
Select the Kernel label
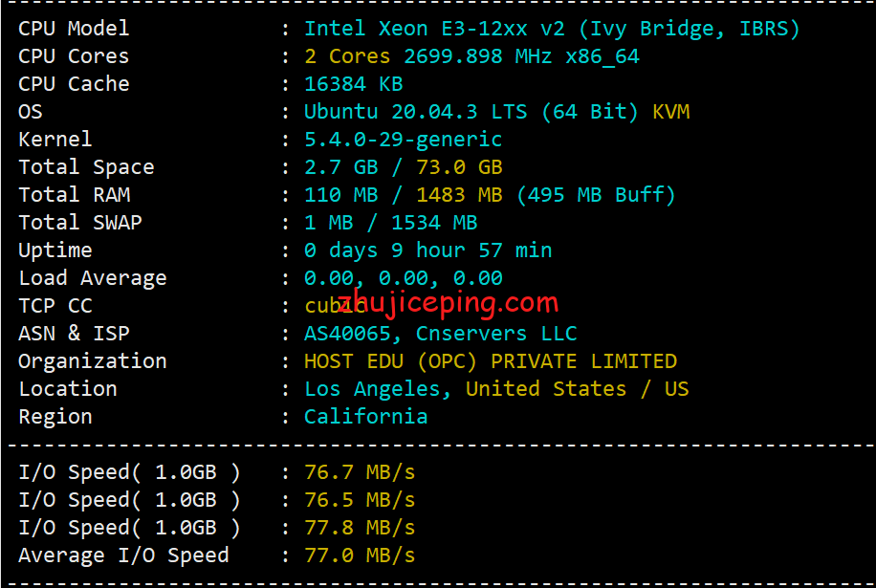(x=55, y=140)
